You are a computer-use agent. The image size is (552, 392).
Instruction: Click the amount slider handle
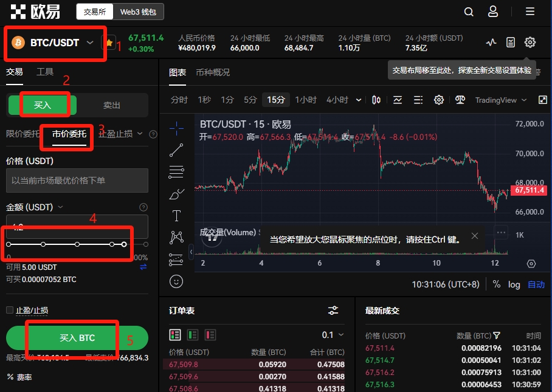click(x=124, y=244)
